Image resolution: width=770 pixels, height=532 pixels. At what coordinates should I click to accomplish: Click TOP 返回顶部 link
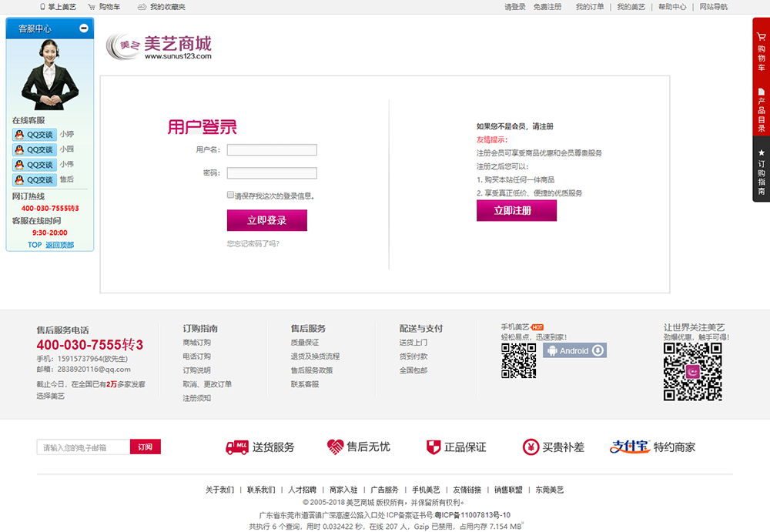coord(51,245)
